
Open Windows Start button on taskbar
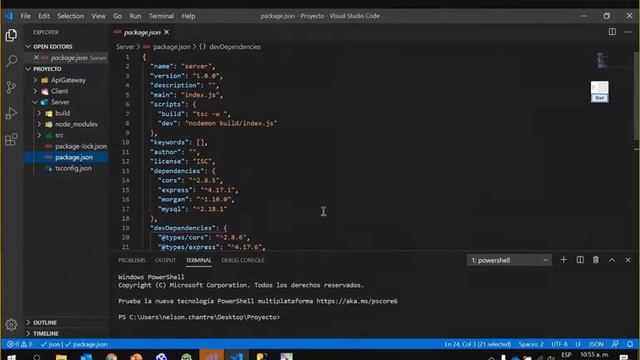click(x=11, y=357)
